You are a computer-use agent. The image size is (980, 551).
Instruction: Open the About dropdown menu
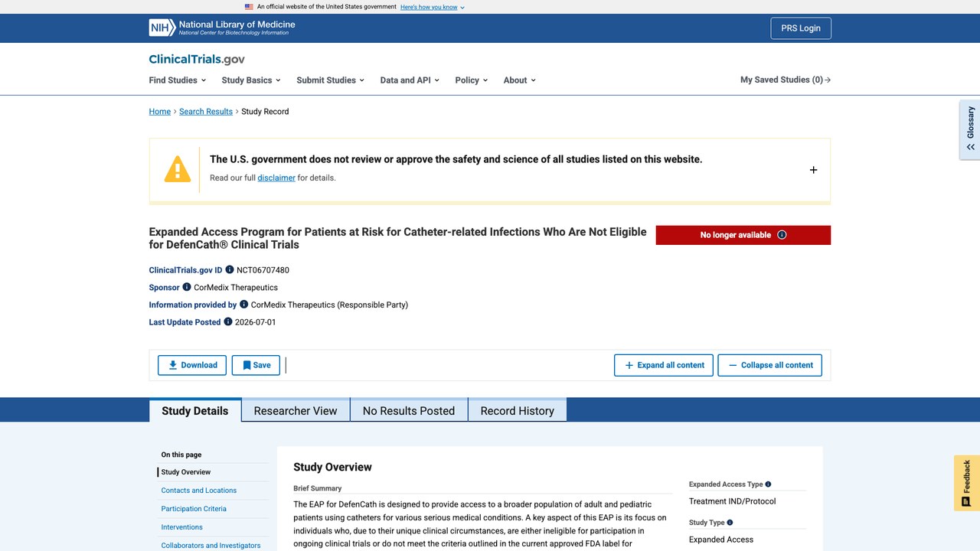tap(519, 80)
